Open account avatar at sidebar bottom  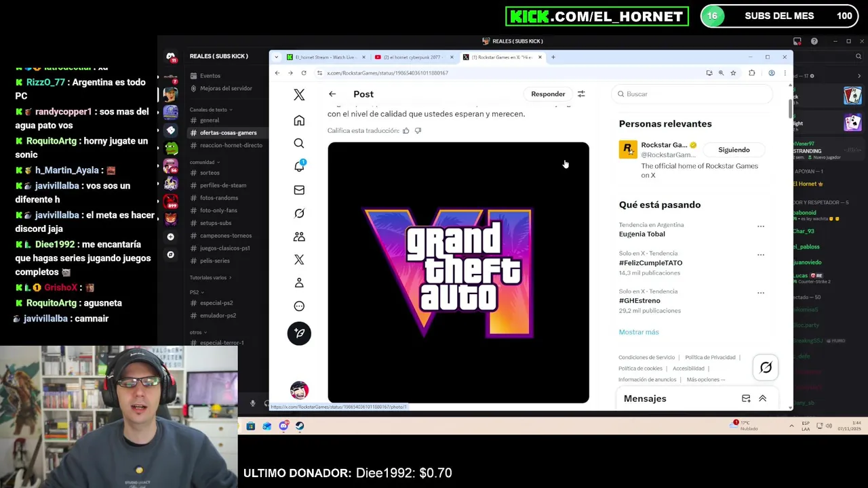299,390
